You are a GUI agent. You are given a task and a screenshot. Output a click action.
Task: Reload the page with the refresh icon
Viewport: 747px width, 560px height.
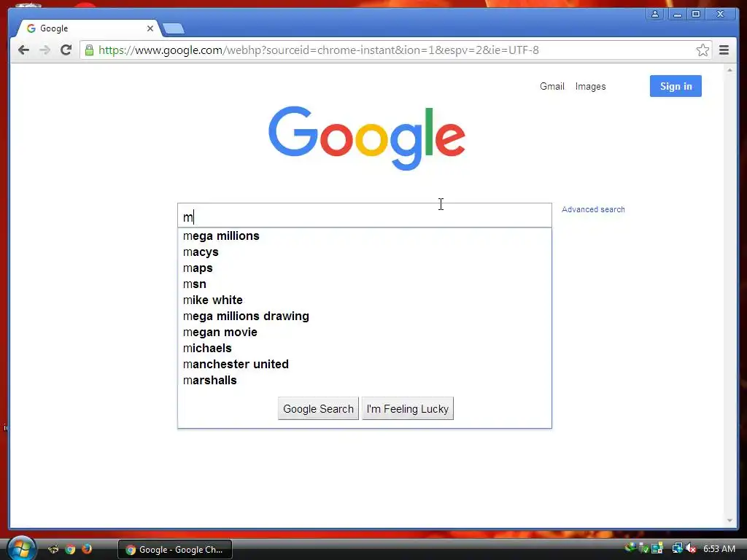tap(66, 50)
